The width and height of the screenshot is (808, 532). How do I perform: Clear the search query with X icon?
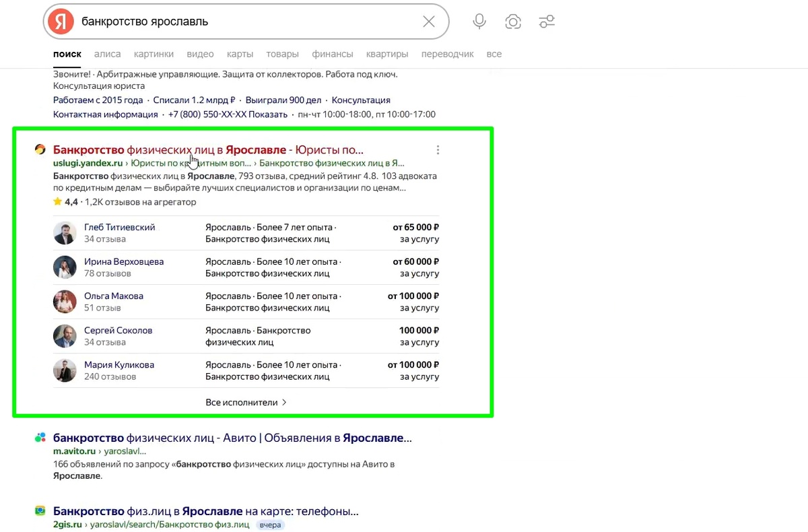[429, 22]
